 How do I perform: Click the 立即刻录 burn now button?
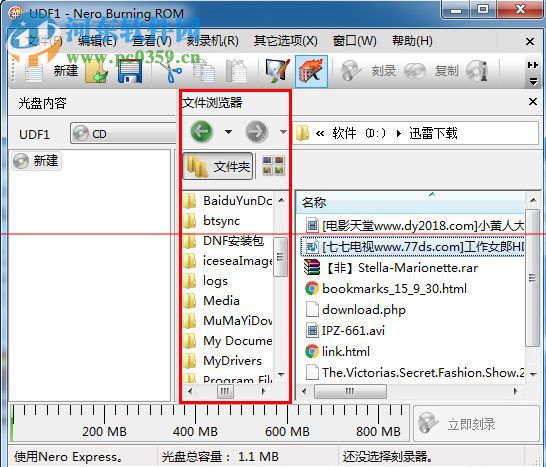pyautogui.click(x=476, y=424)
